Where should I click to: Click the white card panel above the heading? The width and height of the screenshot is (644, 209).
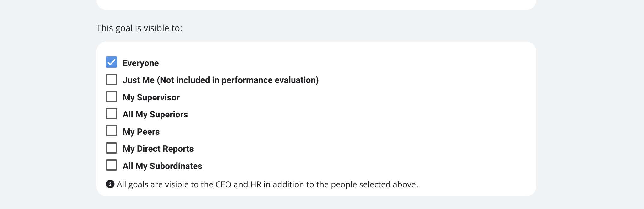[316, 5]
